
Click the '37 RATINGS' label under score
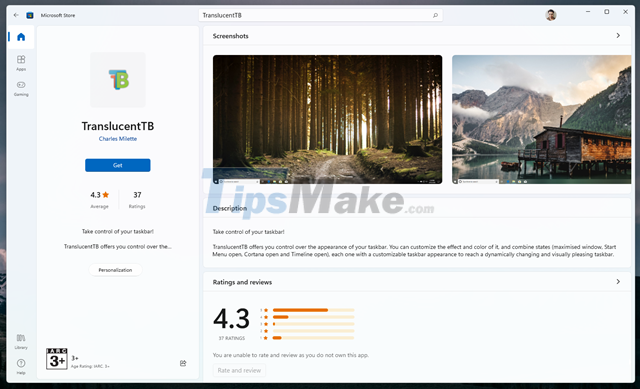tap(231, 338)
